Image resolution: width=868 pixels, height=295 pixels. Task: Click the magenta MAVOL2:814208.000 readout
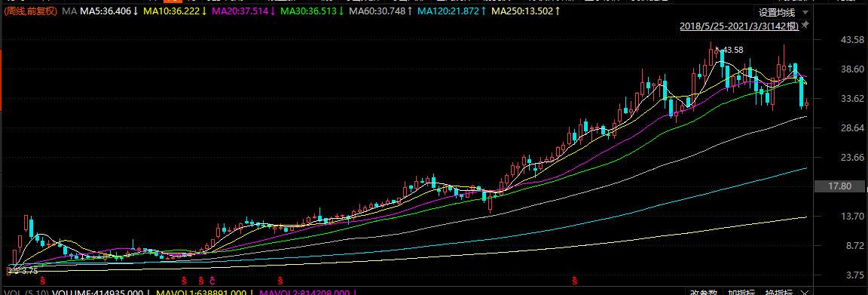pos(304,292)
